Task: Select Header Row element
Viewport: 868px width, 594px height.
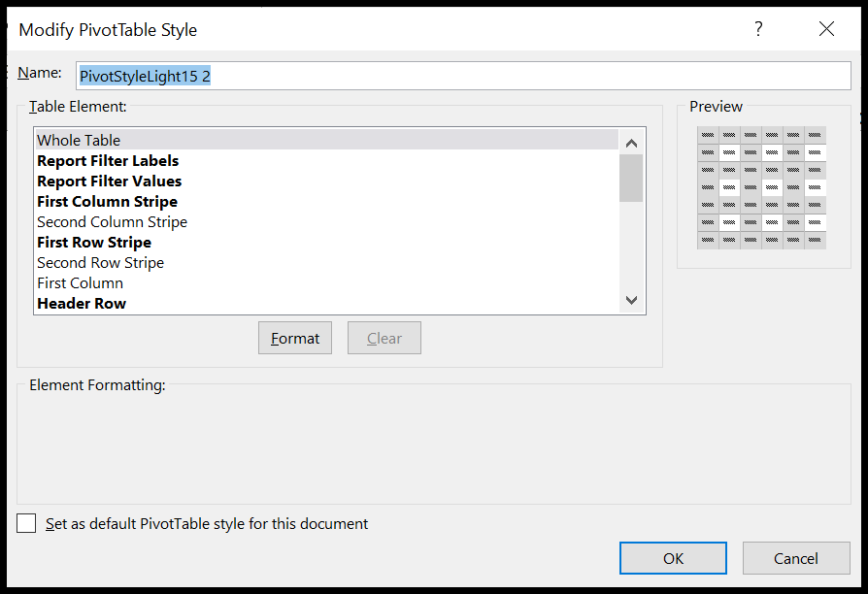Action: pos(81,303)
